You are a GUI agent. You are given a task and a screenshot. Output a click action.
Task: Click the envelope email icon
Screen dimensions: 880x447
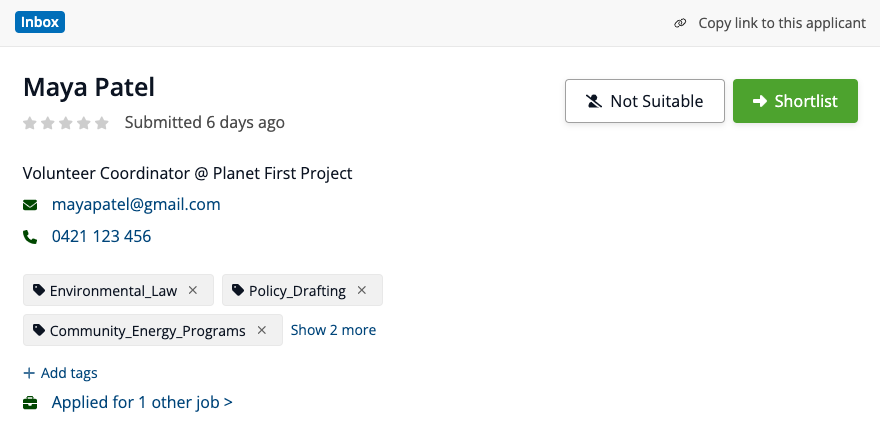(30, 205)
